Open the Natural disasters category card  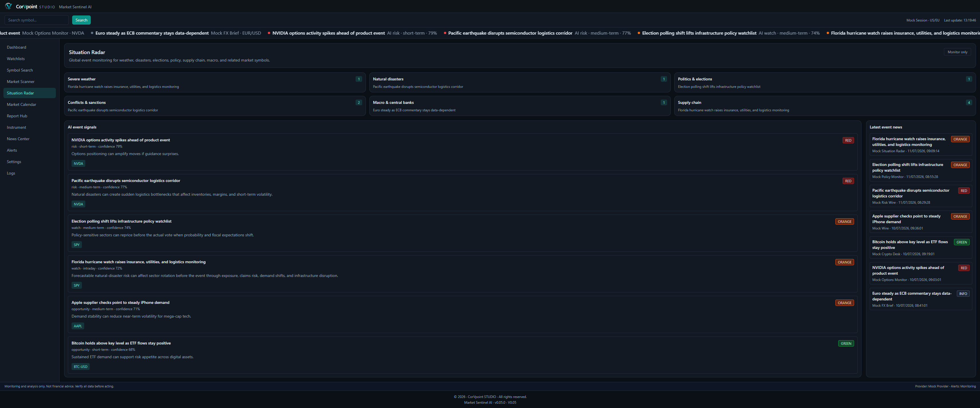[520, 82]
